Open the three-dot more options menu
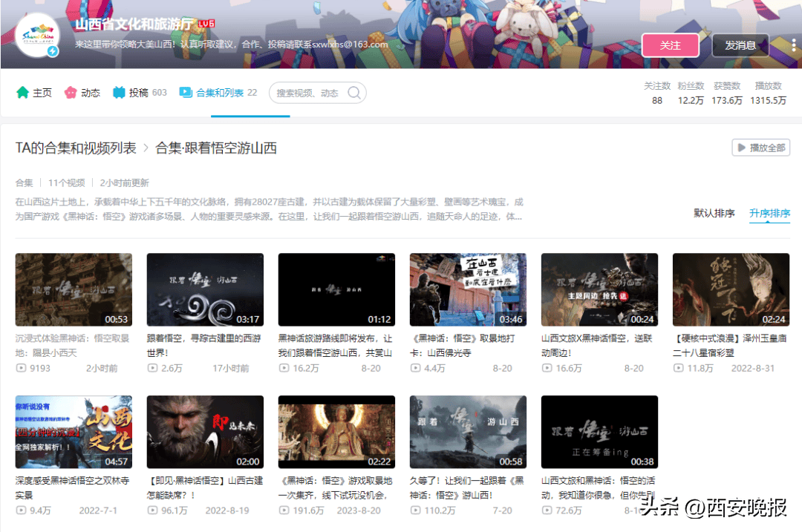802x532 pixels. point(793,45)
